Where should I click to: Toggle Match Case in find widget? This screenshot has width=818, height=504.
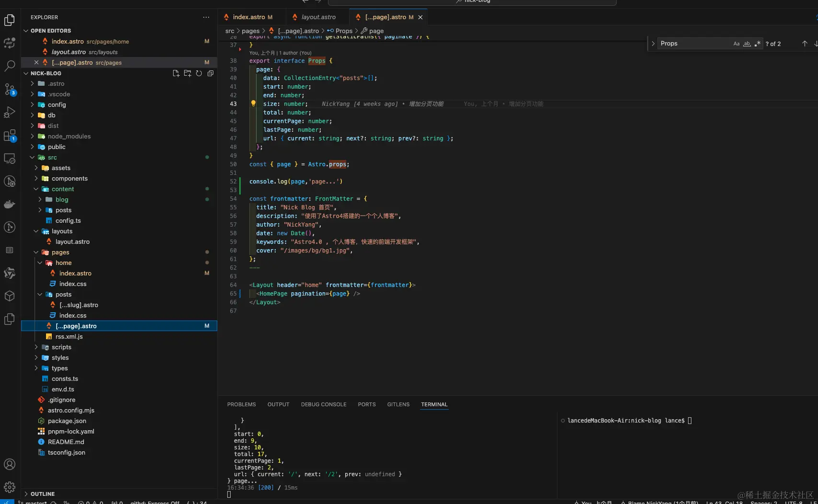click(736, 44)
